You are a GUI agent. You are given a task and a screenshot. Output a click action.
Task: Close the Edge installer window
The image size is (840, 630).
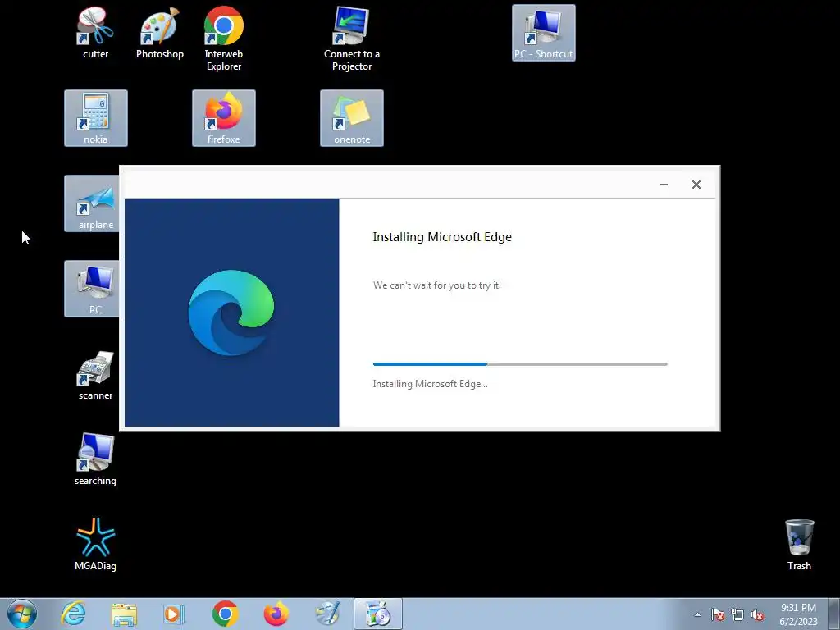[696, 185]
